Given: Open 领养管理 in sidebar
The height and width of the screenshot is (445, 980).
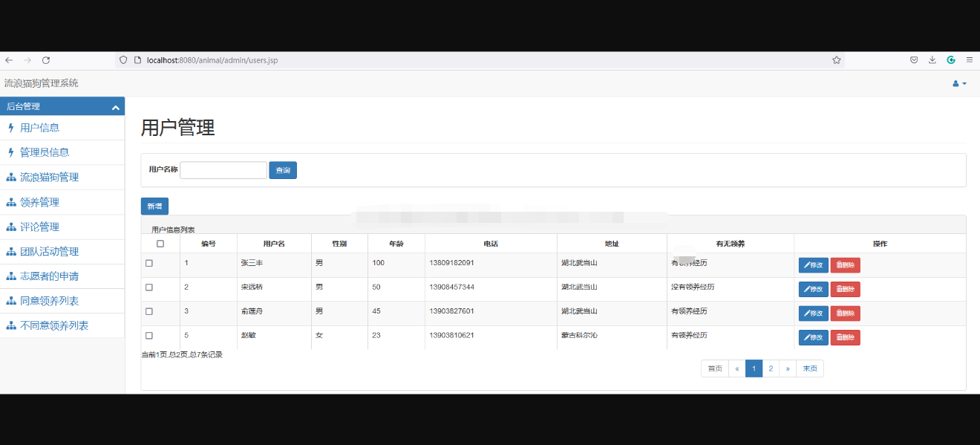Looking at the screenshot, I should [x=39, y=202].
